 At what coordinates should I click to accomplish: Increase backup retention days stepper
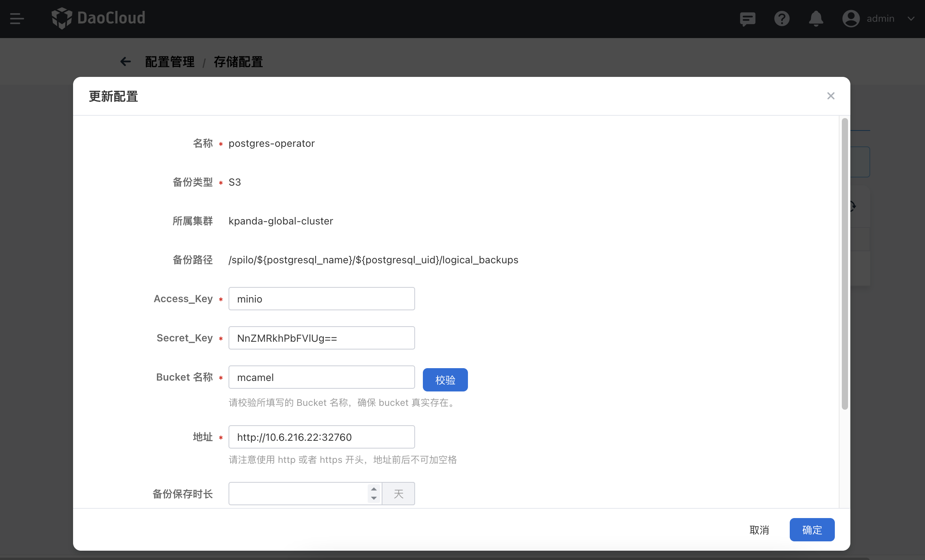click(x=374, y=489)
